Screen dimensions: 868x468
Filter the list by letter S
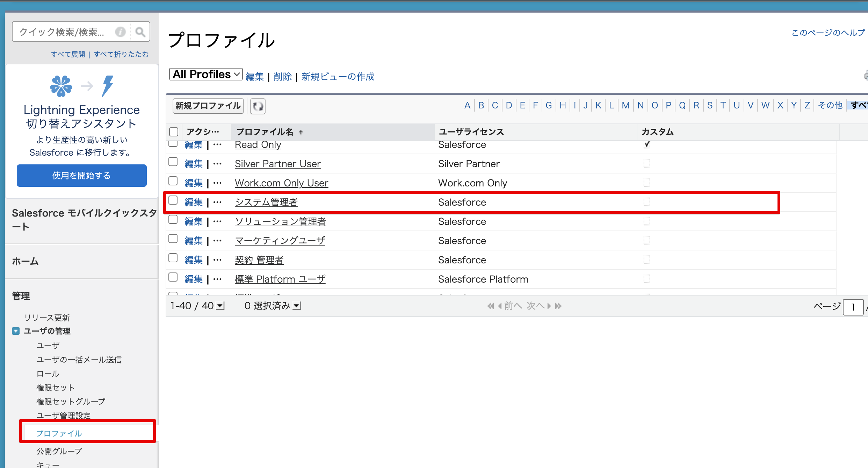coord(710,105)
